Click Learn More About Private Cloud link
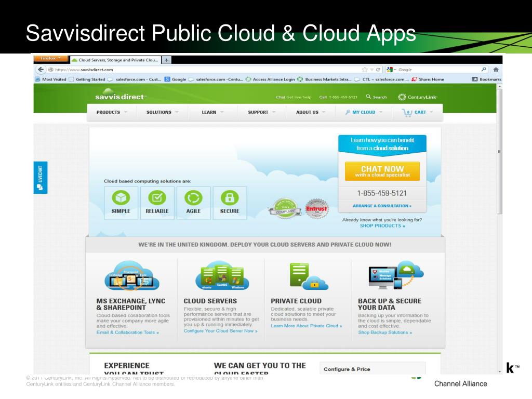The width and height of the screenshot is (532, 399). point(307,326)
